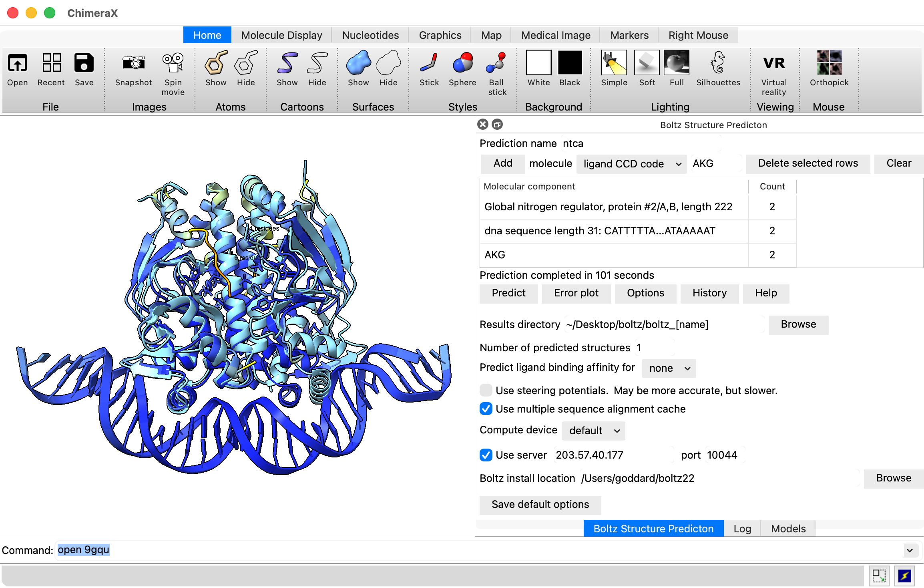Disable the Use server checkbox

point(486,455)
